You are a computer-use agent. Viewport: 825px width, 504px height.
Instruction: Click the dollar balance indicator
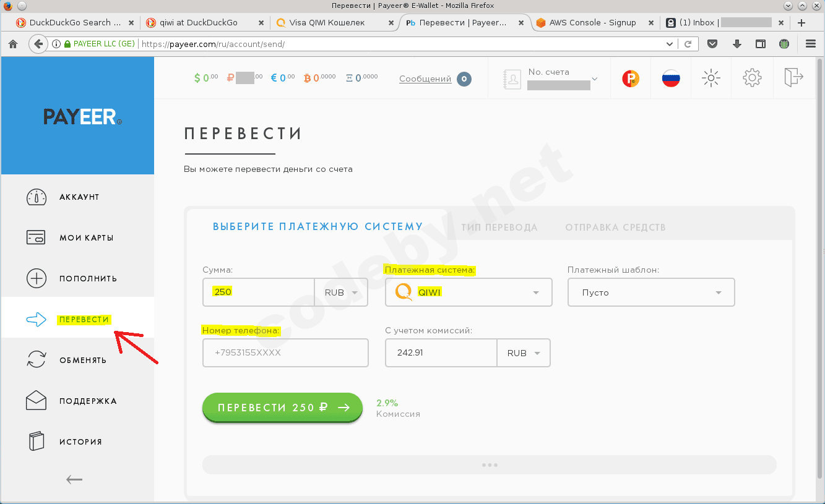point(206,79)
